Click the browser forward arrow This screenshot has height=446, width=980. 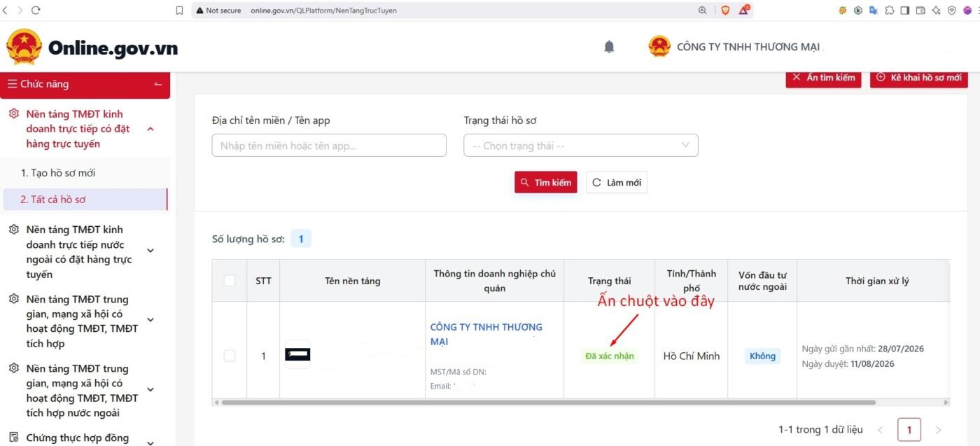[x=20, y=11]
